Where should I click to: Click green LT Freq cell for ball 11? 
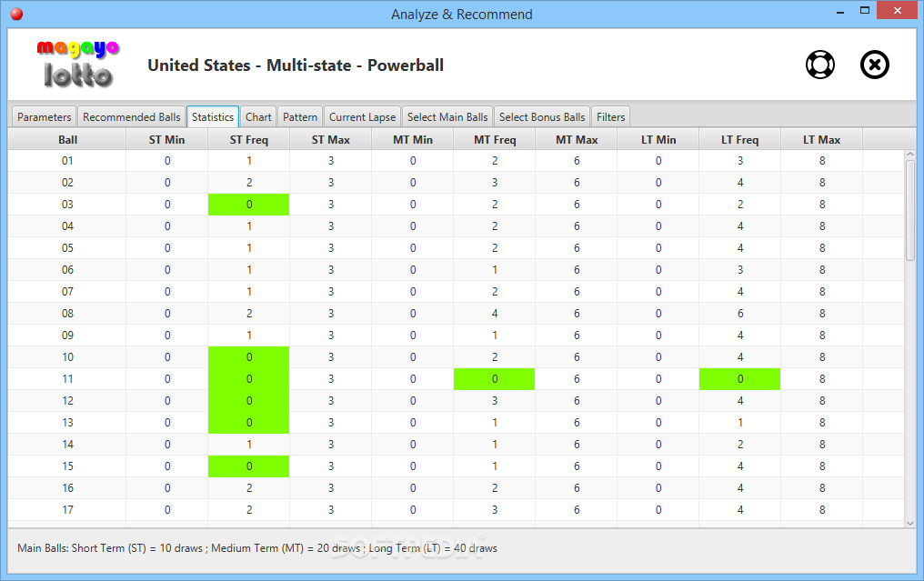point(740,379)
